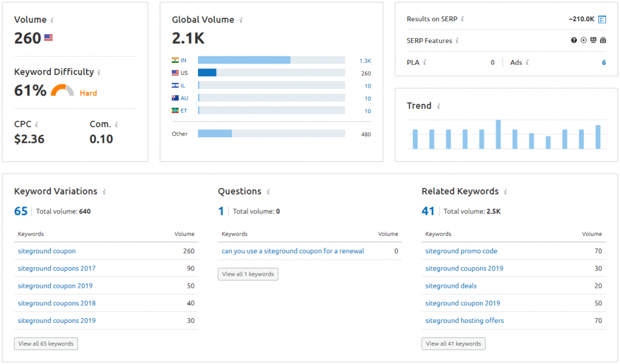This screenshot has height=364, width=620.
Task: Click the info icon next to PLA
Action: pyautogui.click(x=424, y=62)
